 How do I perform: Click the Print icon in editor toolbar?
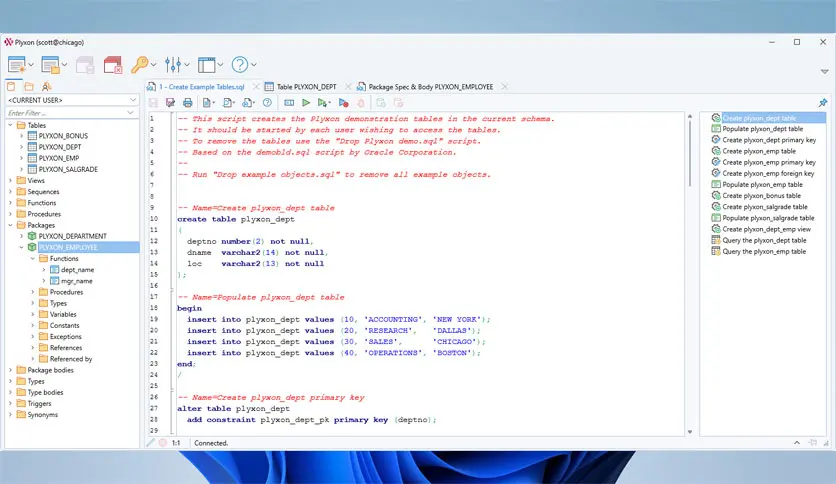[x=188, y=102]
